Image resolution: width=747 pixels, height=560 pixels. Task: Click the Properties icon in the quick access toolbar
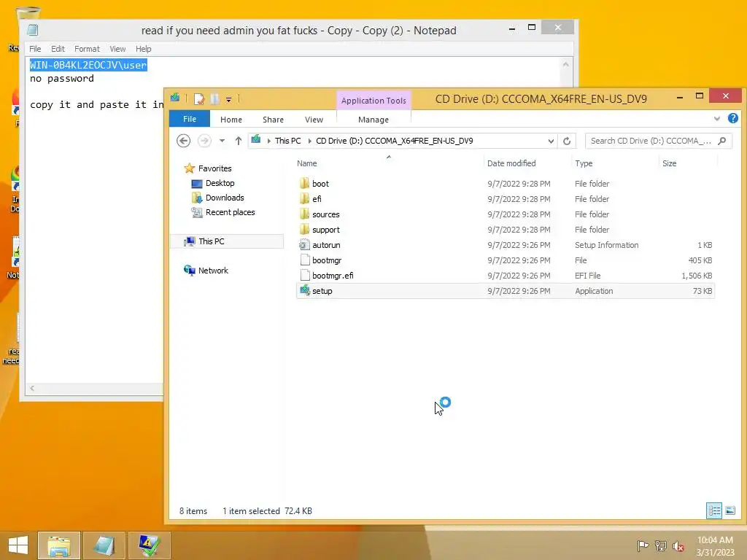pyautogui.click(x=198, y=99)
